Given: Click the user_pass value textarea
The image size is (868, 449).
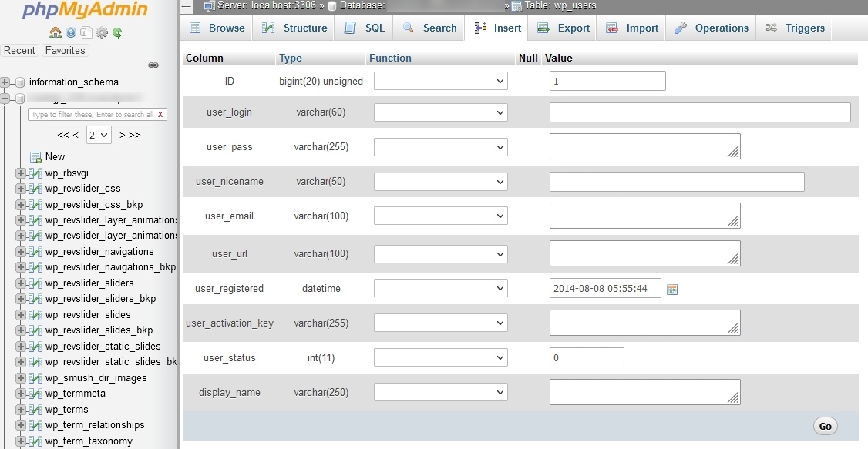Looking at the screenshot, I should pos(645,146).
